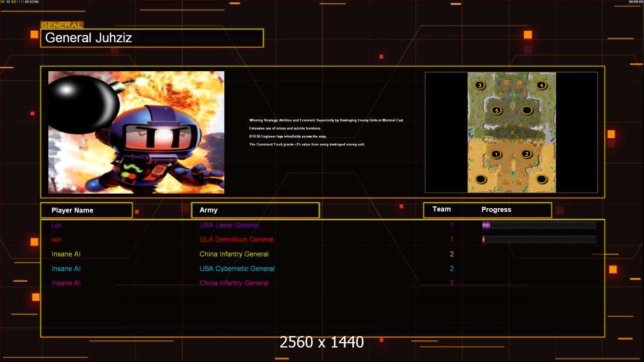This screenshot has height=362, width=644.
Task: Click the empty start slot beside position 5
Action: click(527, 110)
